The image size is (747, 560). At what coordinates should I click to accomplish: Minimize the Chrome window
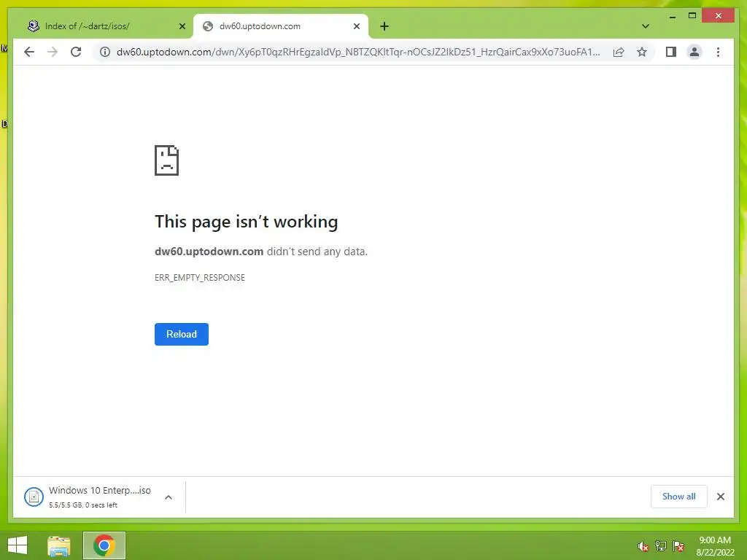pyautogui.click(x=672, y=16)
